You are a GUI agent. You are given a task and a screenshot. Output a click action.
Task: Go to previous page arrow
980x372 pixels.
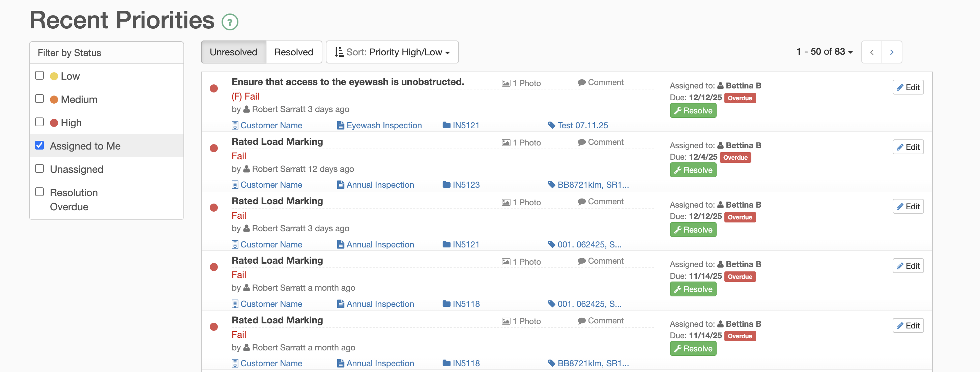(x=871, y=52)
